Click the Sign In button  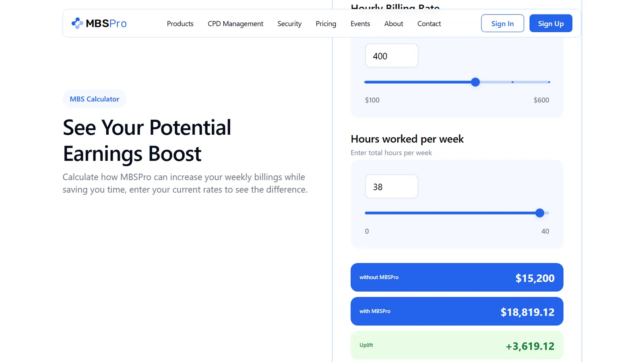coord(502,23)
